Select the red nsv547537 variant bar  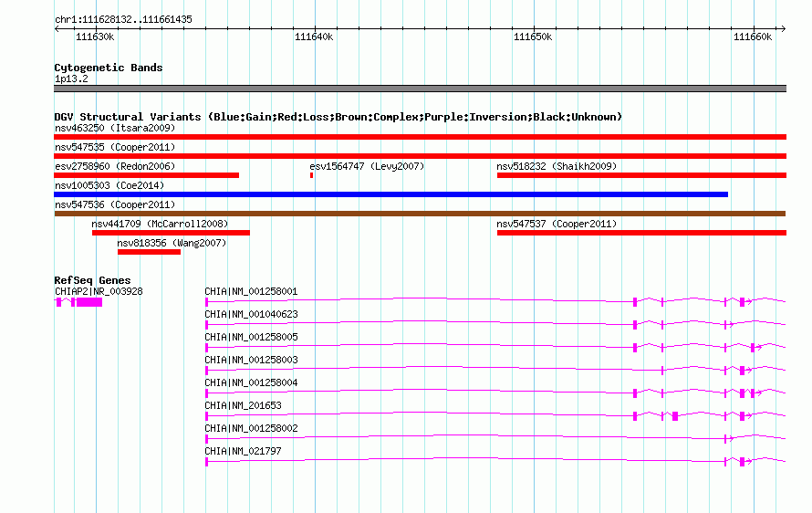[x=641, y=233]
